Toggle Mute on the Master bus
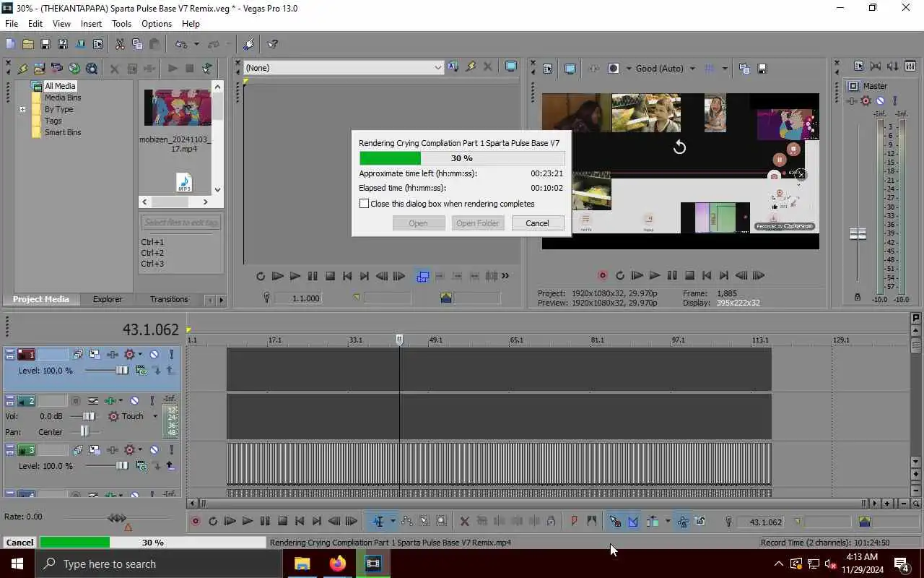Viewport: 924px width, 578px height. coord(880,101)
